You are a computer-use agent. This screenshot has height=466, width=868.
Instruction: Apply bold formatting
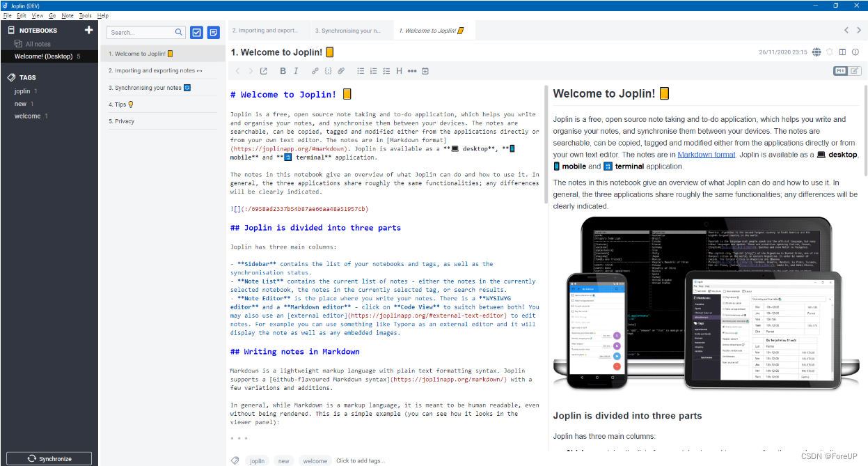click(283, 71)
